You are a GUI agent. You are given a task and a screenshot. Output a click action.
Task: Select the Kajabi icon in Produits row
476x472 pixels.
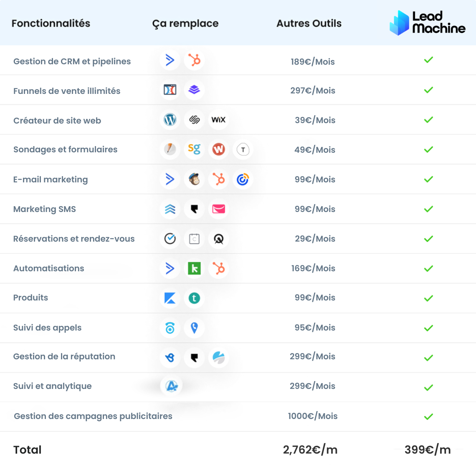coord(170,298)
